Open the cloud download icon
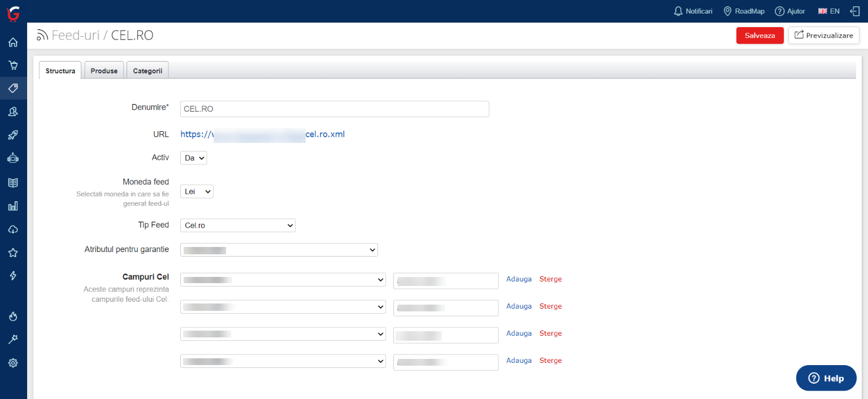Image resolution: width=868 pixels, height=399 pixels. pos(13,229)
